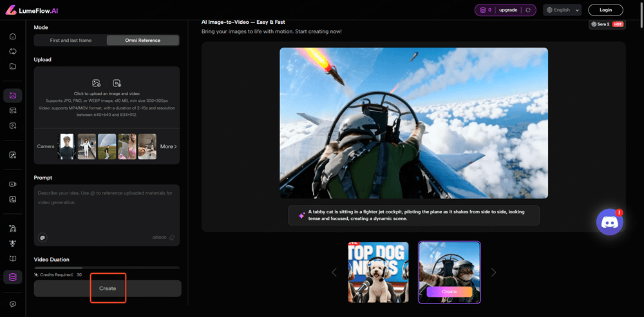Click the Sora 2 HOT badge
The image size is (644, 317).
[x=607, y=24]
